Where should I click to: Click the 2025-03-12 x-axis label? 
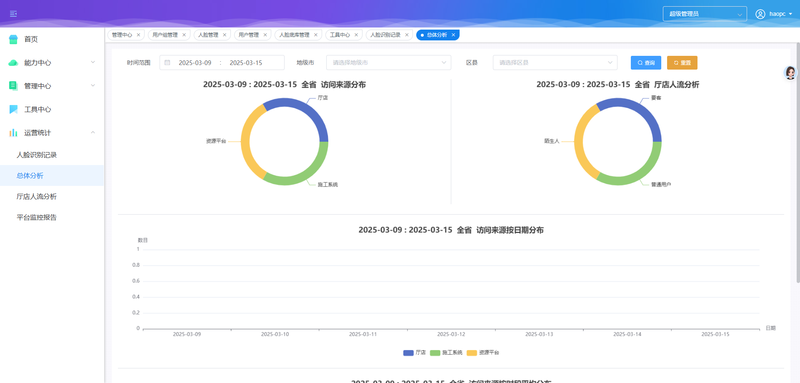point(451,335)
